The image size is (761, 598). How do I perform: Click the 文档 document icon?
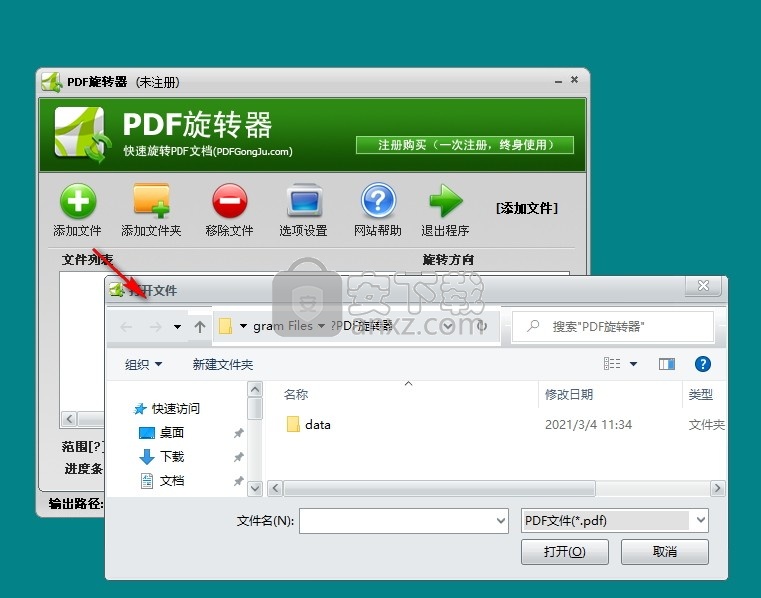click(x=147, y=481)
